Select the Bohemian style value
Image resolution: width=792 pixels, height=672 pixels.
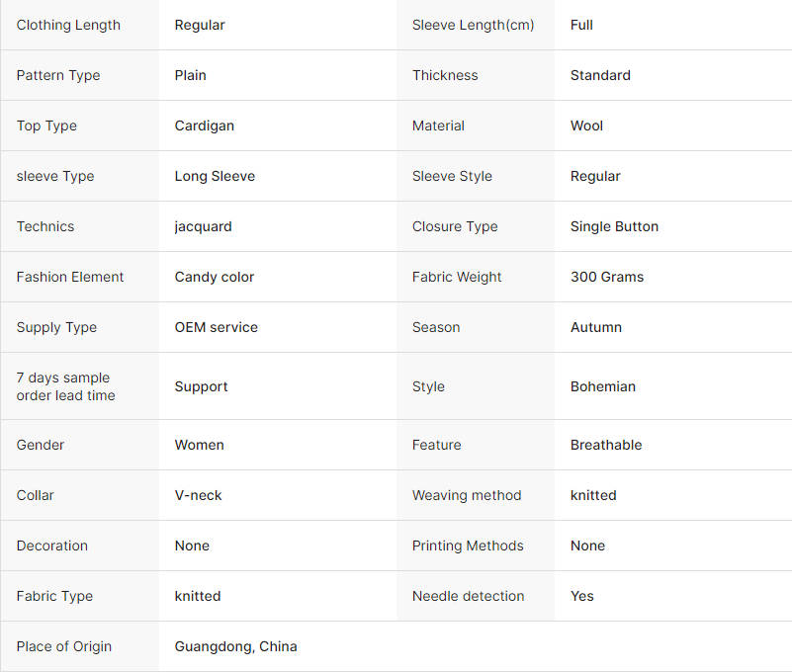602,386
